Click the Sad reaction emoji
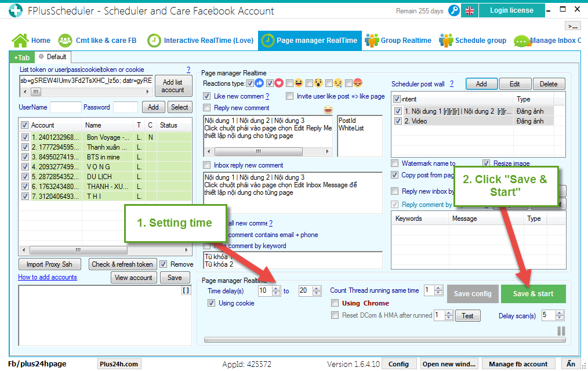 tap(338, 83)
